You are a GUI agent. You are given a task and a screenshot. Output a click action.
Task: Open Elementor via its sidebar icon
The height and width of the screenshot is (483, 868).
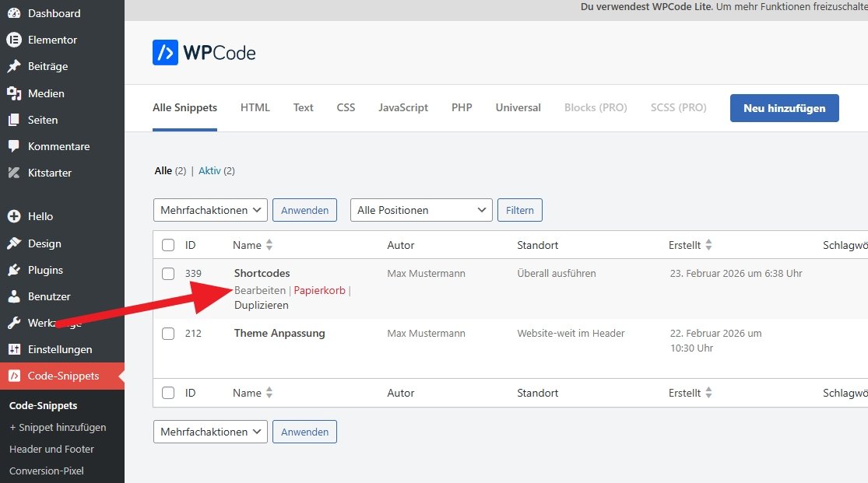pos(13,40)
